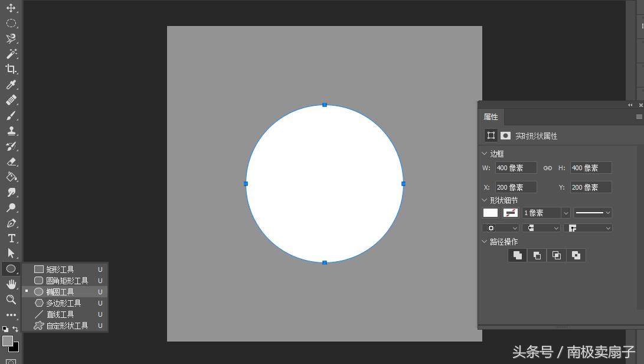Open the 属性 panel options menu
The height and width of the screenshot is (364, 644).
coord(639,117)
